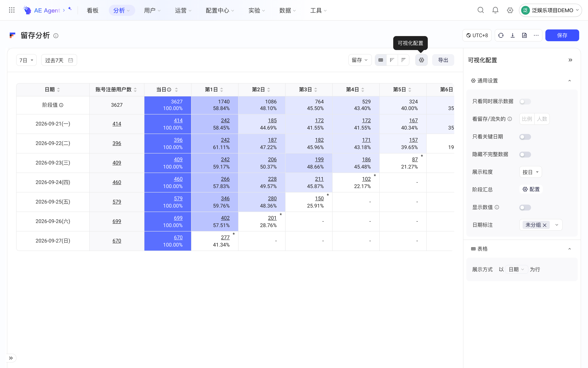Collapse the 通用设置 section
This screenshot has width=588, height=368.
pyautogui.click(x=570, y=81)
